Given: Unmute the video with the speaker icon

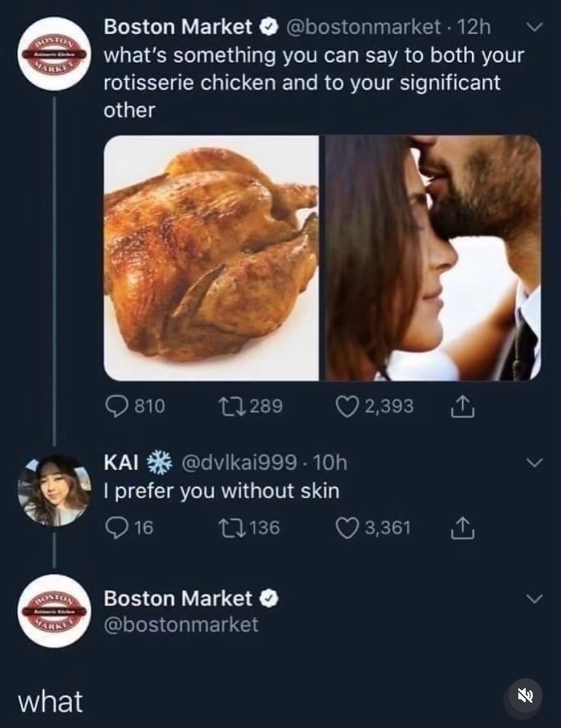Looking at the screenshot, I should [525, 696].
